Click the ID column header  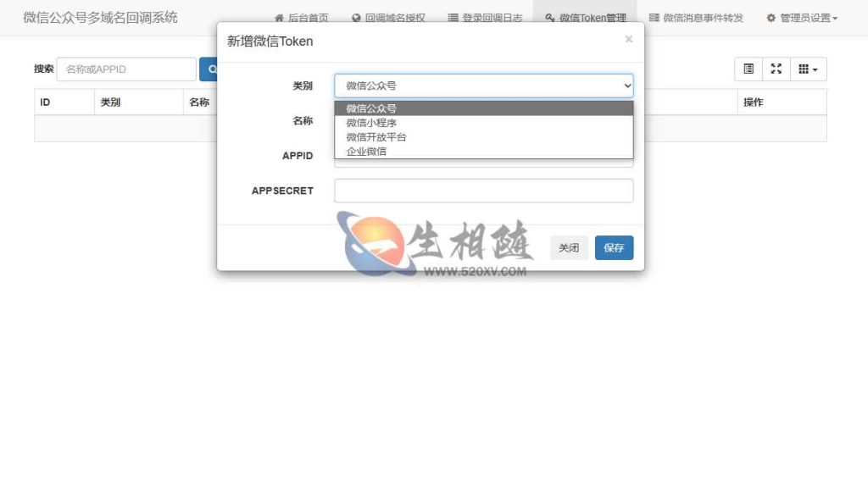[x=64, y=102]
